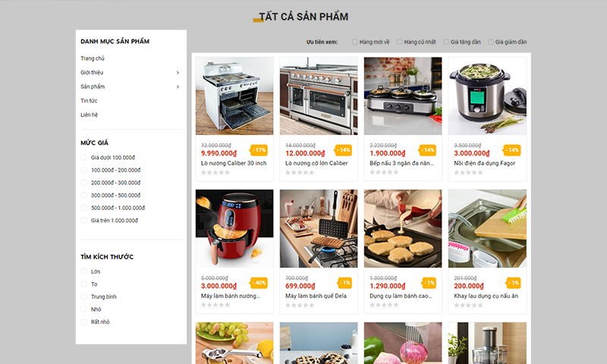This screenshot has height=364, width=607.
Task: Enable the Giá tăng dần sort checkbox
Action: pos(446,42)
